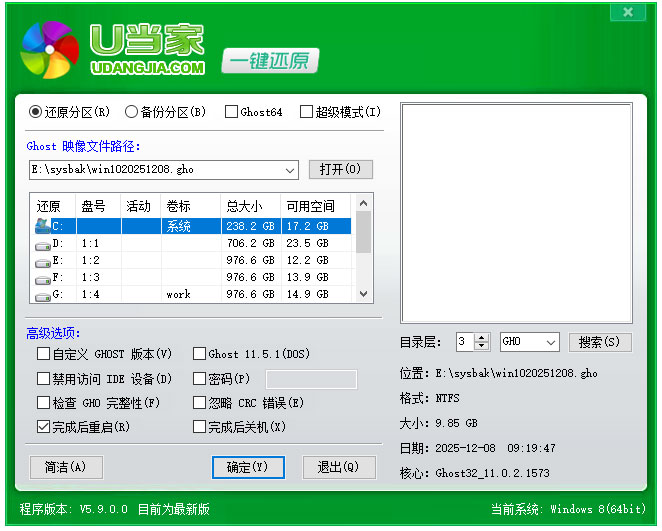The height and width of the screenshot is (531, 662).
Task: Open the Ghost image path dropdown
Action: [290, 170]
